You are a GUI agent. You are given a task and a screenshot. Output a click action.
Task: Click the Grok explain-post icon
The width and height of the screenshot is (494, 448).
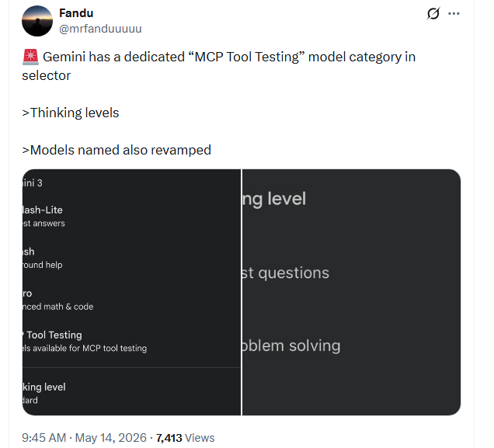click(x=433, y=13)
